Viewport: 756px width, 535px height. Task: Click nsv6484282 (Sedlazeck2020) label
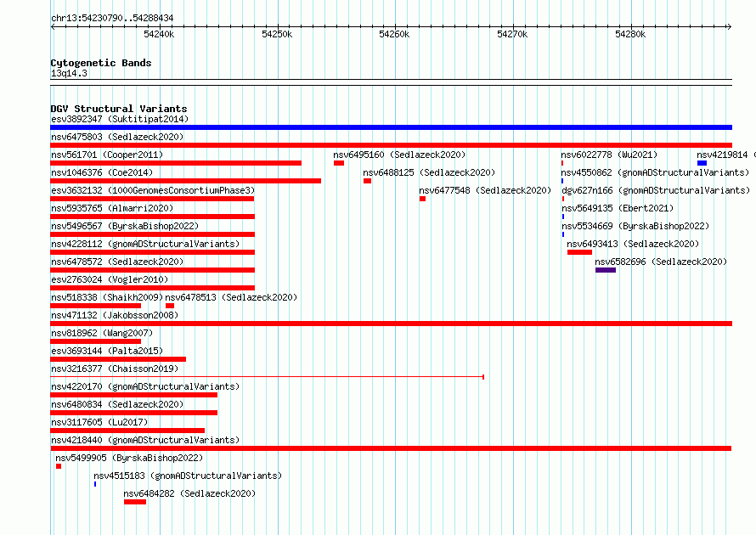[x=189, y=493]
